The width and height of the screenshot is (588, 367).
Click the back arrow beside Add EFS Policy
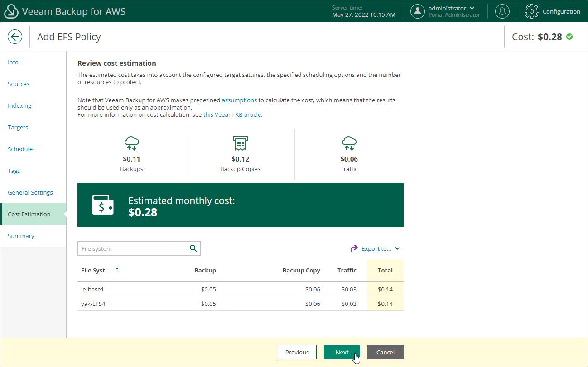(x=15, y=37)
